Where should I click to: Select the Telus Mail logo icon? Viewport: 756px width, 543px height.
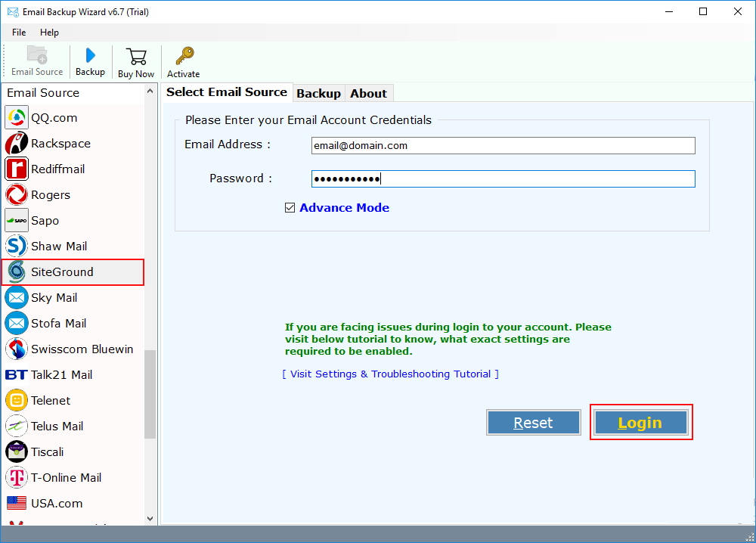17,427
